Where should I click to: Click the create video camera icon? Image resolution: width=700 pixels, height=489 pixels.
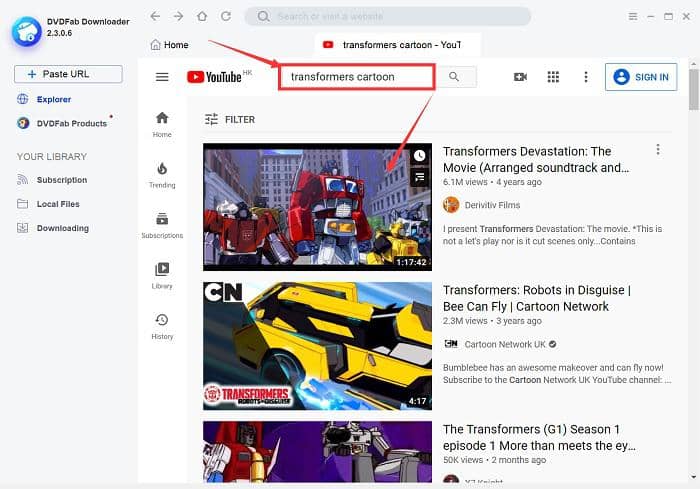520,77
